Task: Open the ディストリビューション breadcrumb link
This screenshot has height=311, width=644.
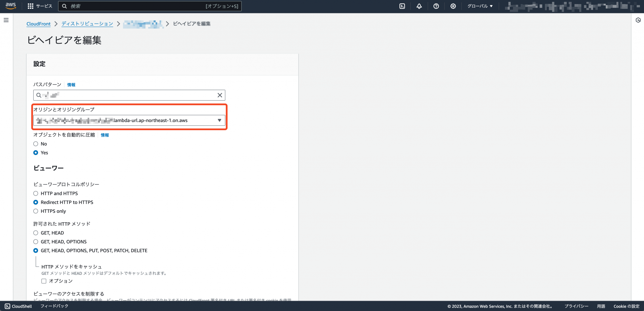Action: [87, 24]
